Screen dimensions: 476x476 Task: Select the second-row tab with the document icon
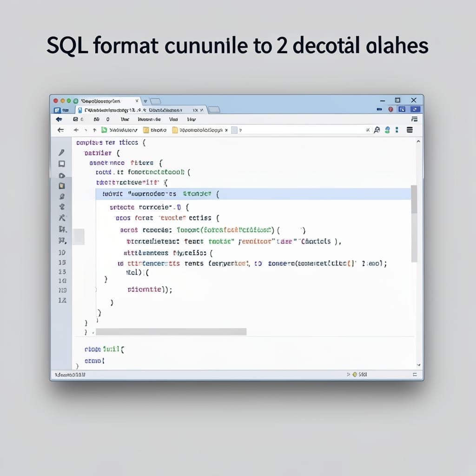pos(140,110)
